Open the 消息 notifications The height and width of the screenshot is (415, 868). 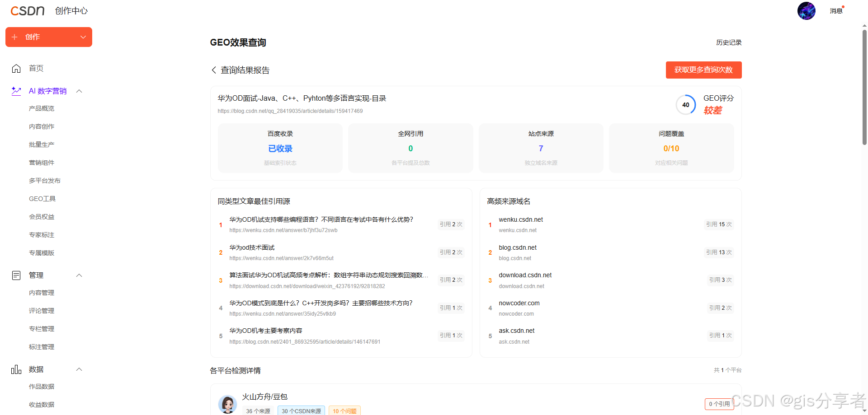[836, 11]
